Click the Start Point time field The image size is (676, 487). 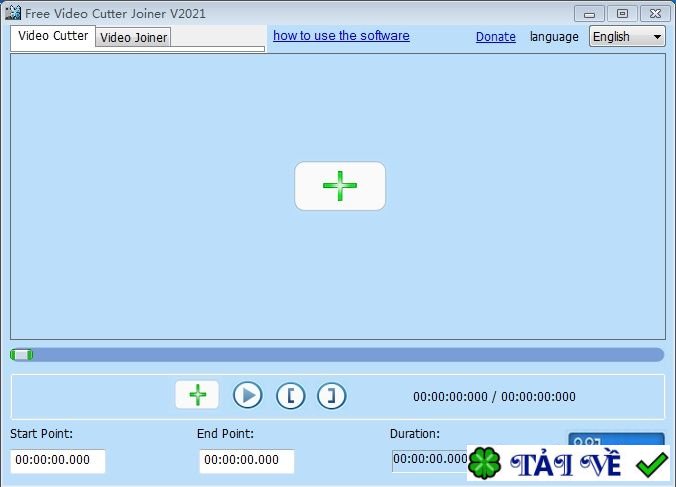coord(58,461)
